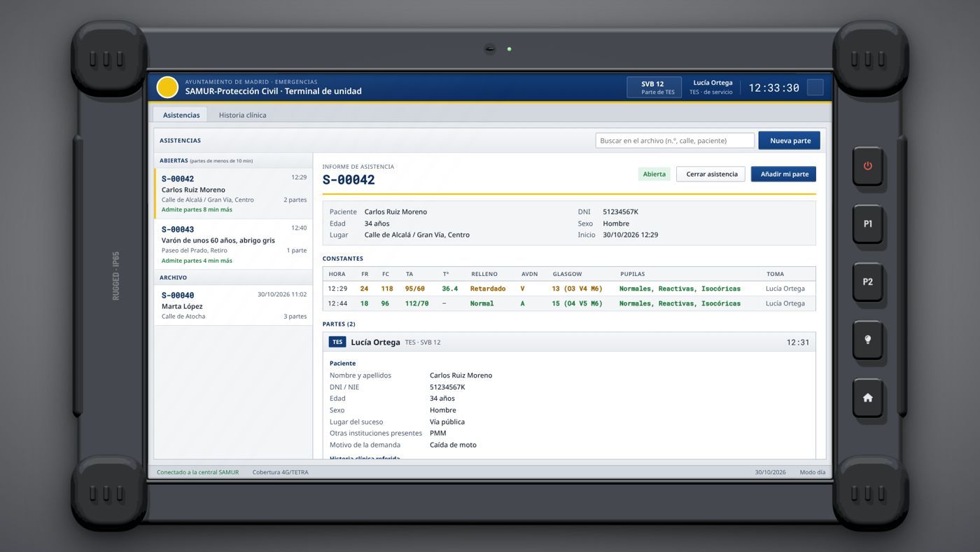This screenshot has height=552, width=980.
Task: Tap the lightbulb hardware key
Action: coord(867,340)
